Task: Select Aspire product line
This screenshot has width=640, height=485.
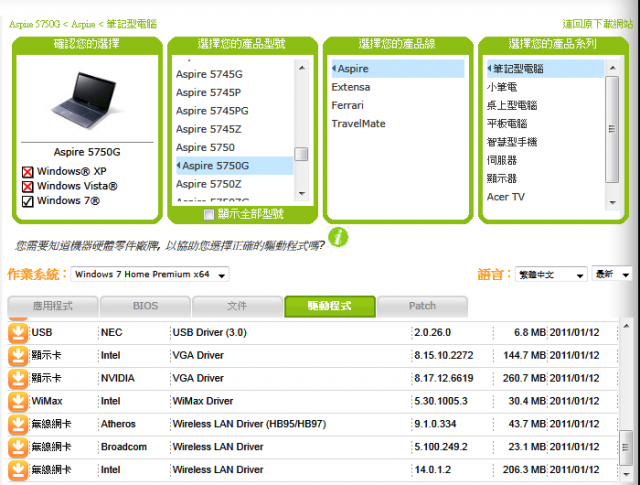Action: [x=398, y=69]
